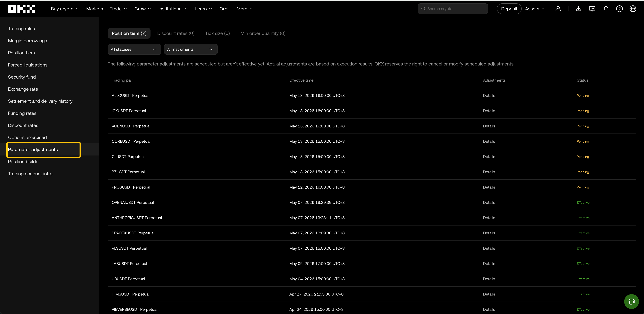
Task: Open Position tiers in sidebar
Action: click(x=21, y=53)
